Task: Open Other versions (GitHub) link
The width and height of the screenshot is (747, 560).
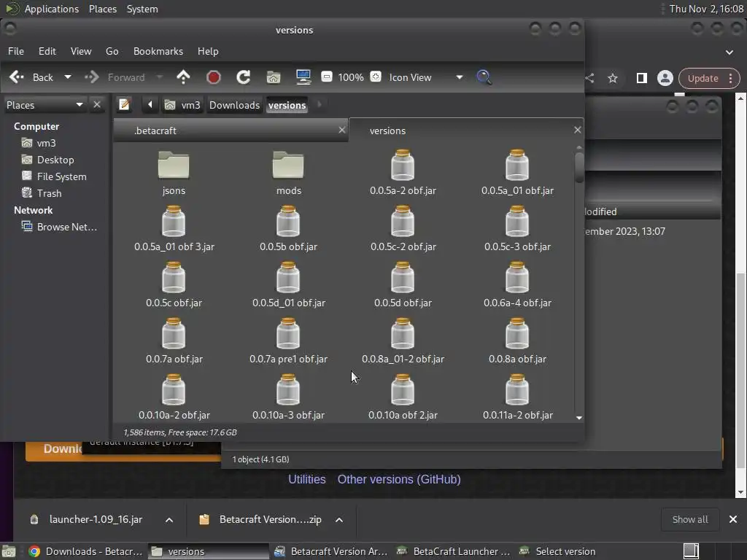Action: tap(399, 479)
